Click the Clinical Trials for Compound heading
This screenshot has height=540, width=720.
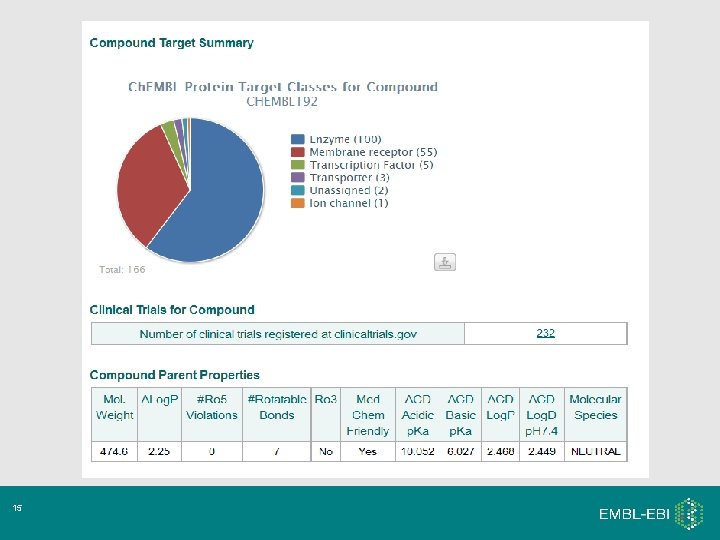coord(172,309)
